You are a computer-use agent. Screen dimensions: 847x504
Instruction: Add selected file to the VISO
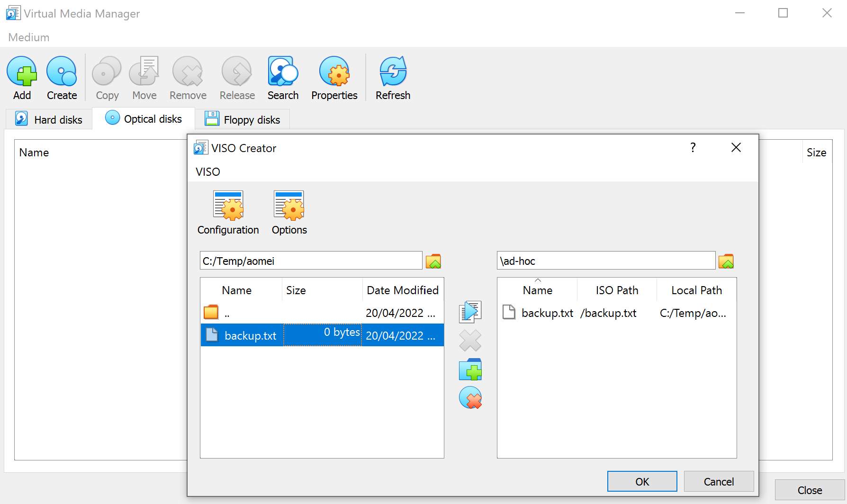point(470,312)
